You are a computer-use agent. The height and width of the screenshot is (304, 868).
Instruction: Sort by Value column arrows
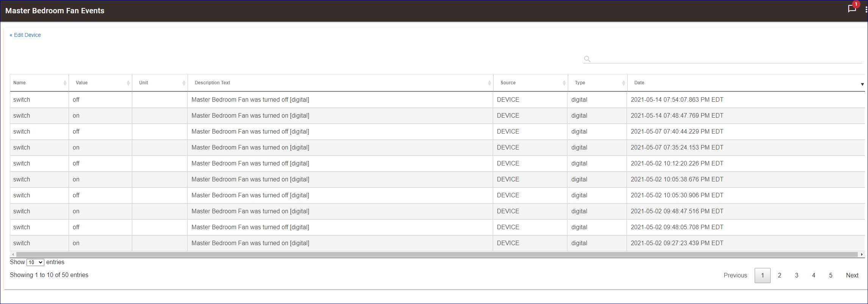click(x=128, y=83)
